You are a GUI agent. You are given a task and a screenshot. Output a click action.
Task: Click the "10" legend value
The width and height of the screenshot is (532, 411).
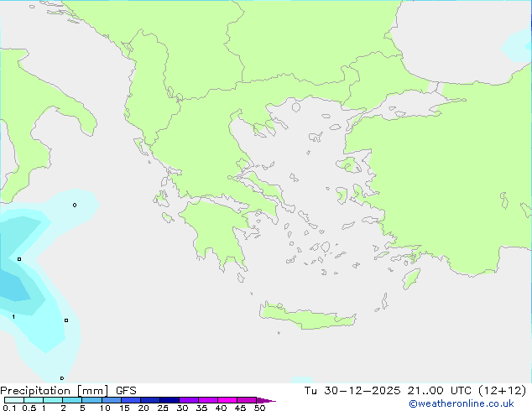click(105, 408)
